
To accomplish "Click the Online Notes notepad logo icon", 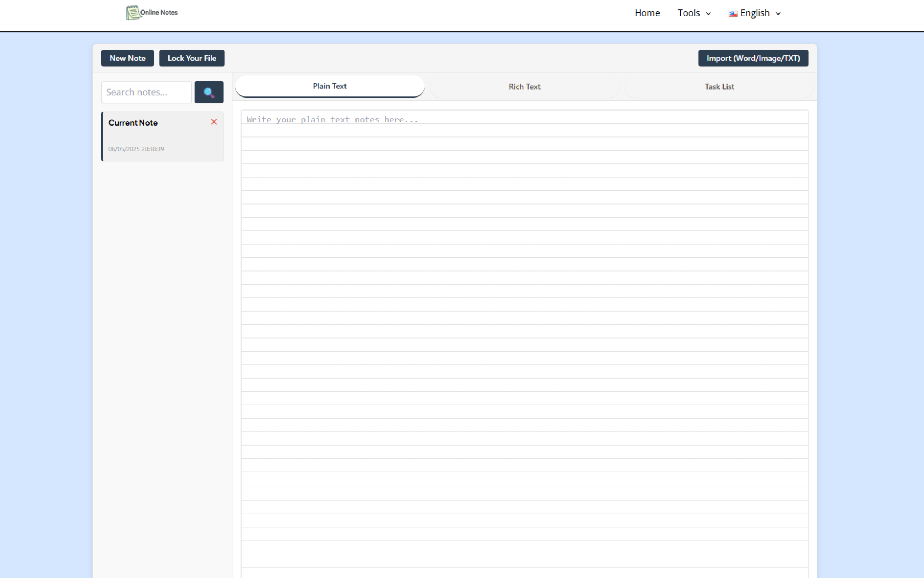I will tap(132, 13).
